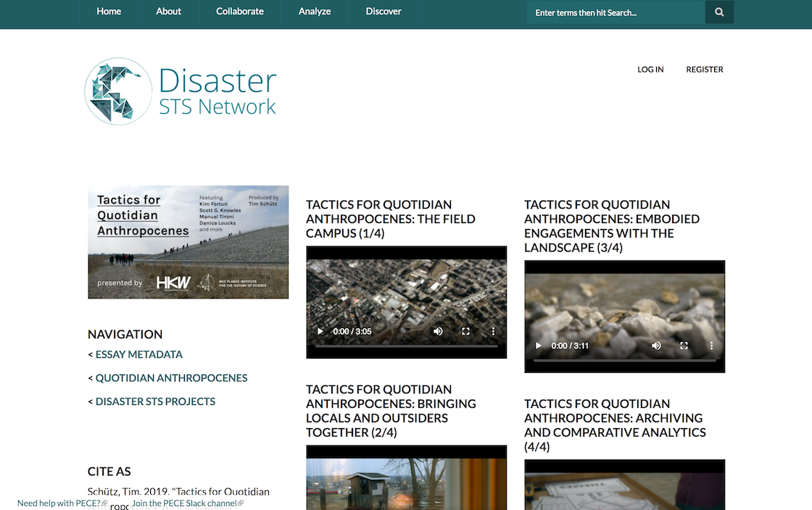Image resolution: width=812 pixels, height=510 pixels.
Task: Click the LOG IN link
Action: (x=650, y=70)
